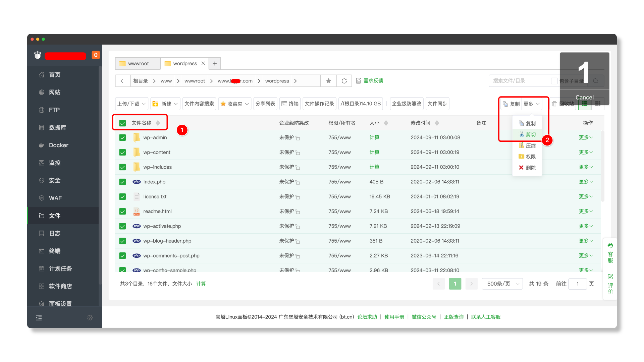The width and height of the screenshot is (644, 362).
Task: Click the 文件内容搜索 button
Action: (x=199, y=104)
